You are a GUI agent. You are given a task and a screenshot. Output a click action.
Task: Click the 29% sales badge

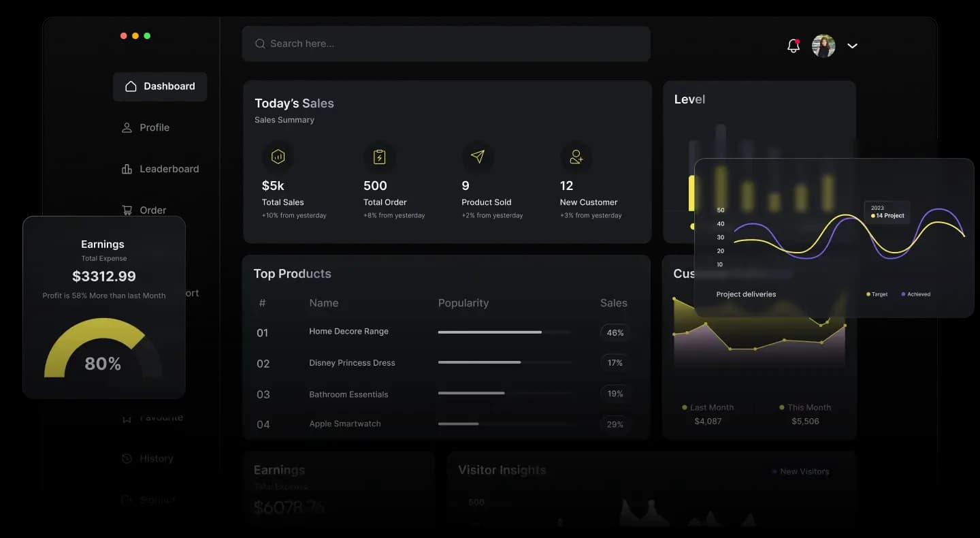[615, 424]
